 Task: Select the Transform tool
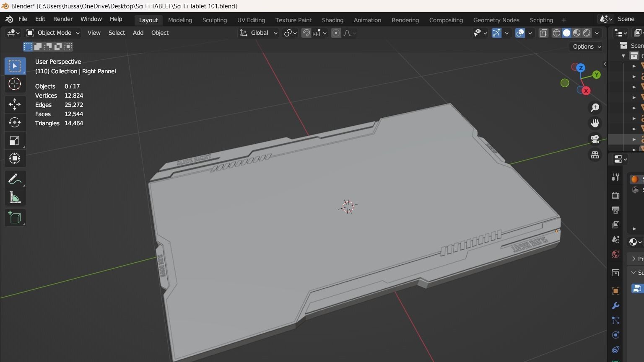click(x=15, y=158)
